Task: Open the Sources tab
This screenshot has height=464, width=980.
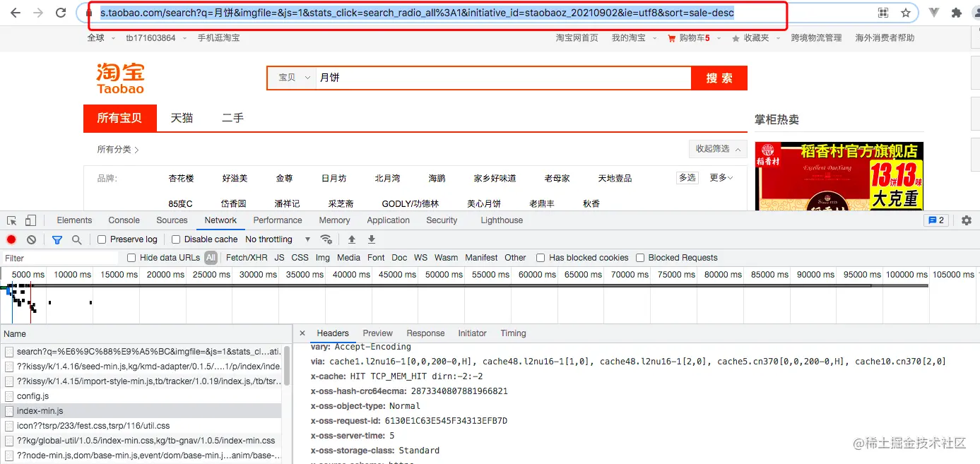Action: pyautogui.click(x=172, y=220)
